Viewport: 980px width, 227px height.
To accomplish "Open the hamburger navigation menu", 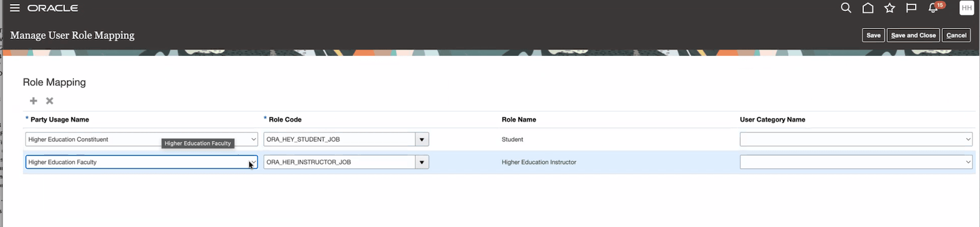I will pyautogui.click(x=15, y=8).
